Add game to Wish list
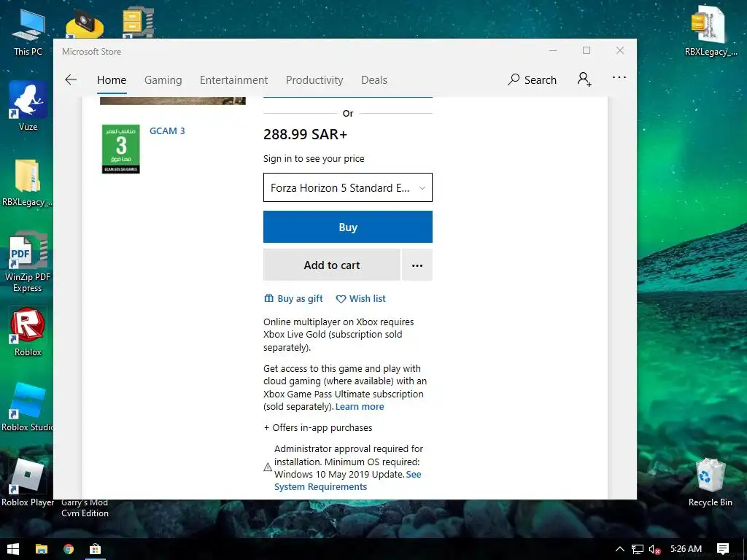 (x=360, y=298)
